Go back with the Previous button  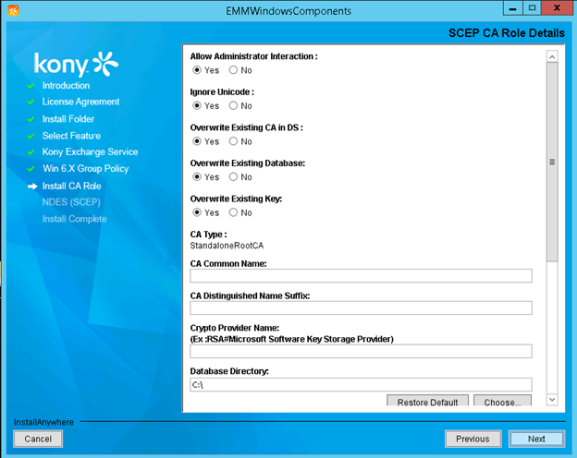click(x=473, y=439)
